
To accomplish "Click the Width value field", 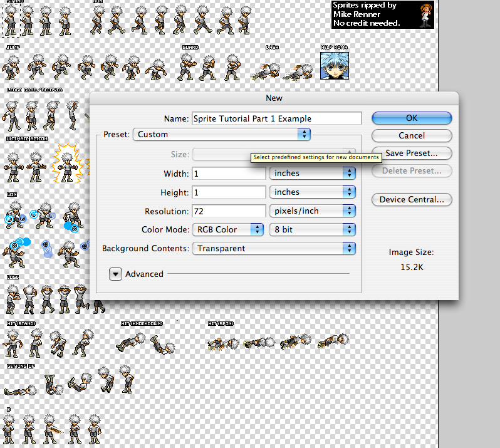I will point(229,174).
